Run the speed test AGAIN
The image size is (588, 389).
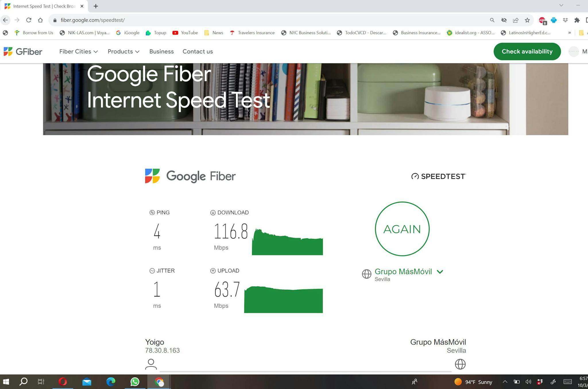click(402, 229)
